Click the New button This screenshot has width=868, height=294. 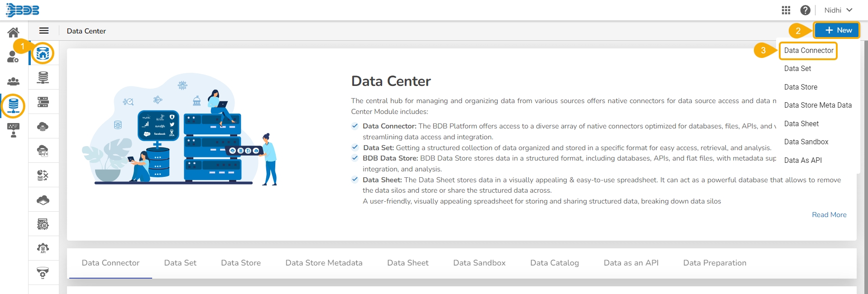tap(837, 30)
